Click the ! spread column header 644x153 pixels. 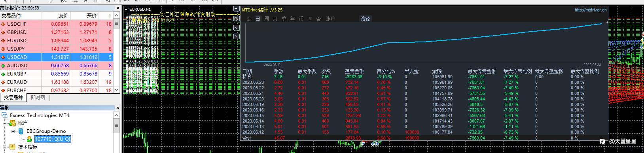pyautogui.click(x=106, y=15)
